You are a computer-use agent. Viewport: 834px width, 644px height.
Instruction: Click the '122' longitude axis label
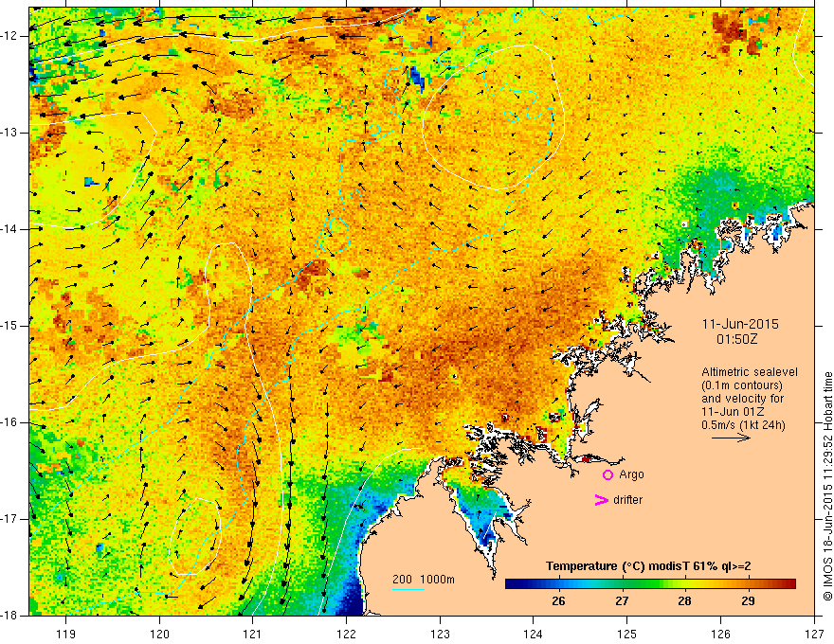pos(346,634)
